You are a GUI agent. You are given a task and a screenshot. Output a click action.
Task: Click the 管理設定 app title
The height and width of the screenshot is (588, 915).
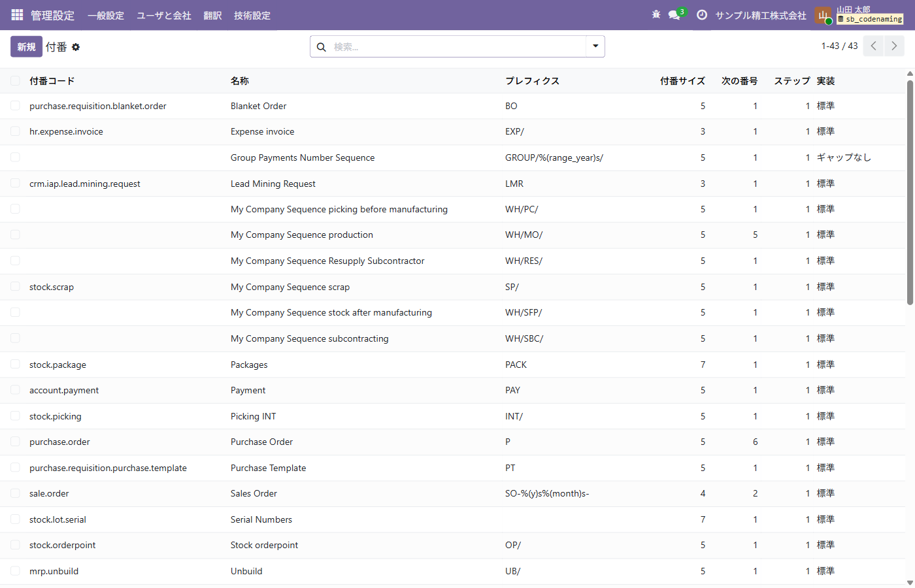pos(52,15)
